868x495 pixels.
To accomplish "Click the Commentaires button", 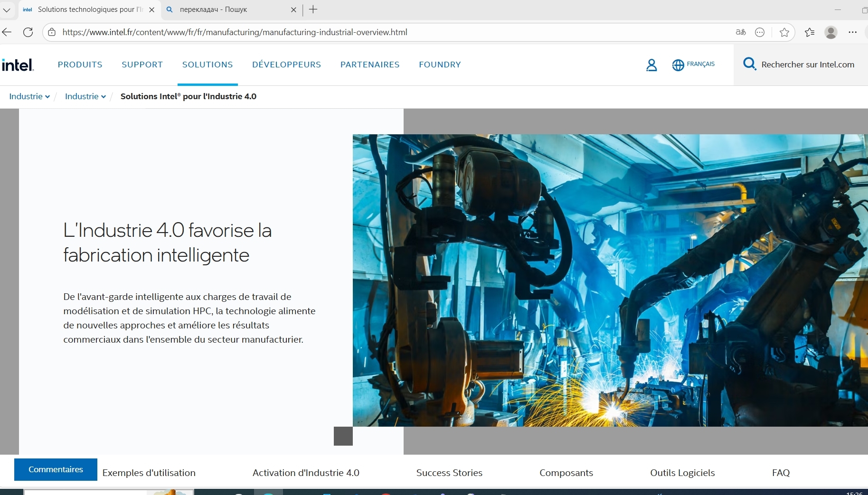I will tap(56, 469).
